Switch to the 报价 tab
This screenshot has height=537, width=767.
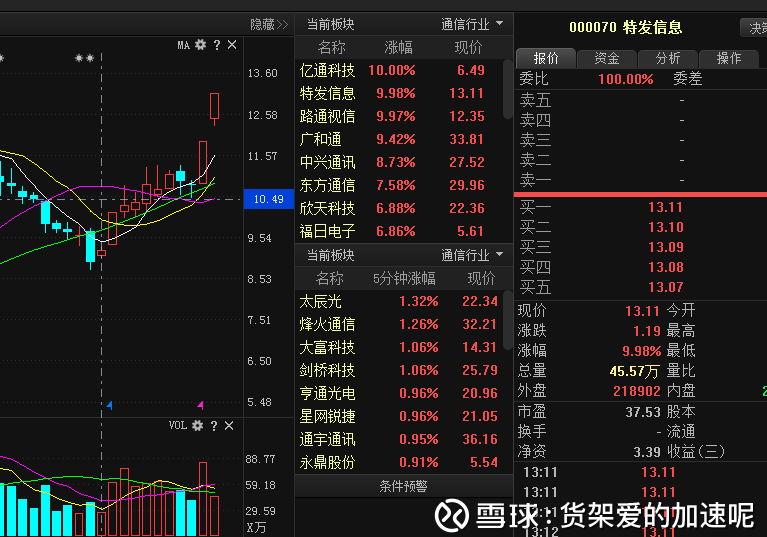[x=546, y=58]
